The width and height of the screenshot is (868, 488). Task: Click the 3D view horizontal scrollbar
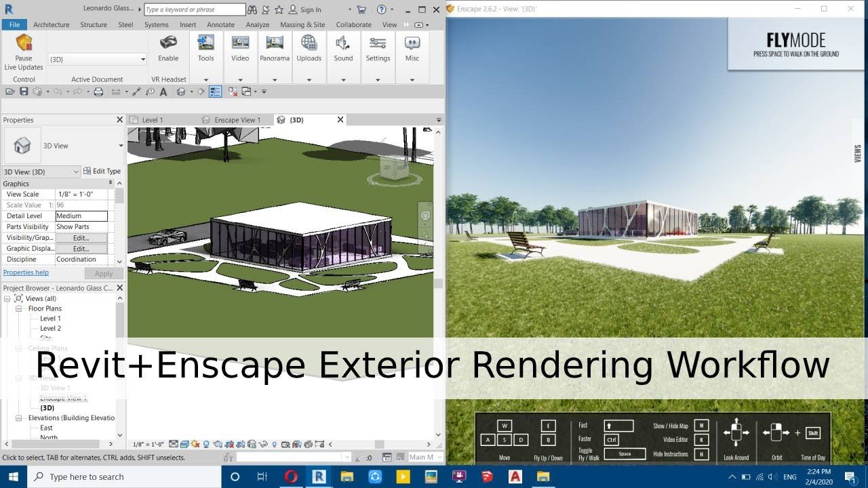click(x=381, y=445)
